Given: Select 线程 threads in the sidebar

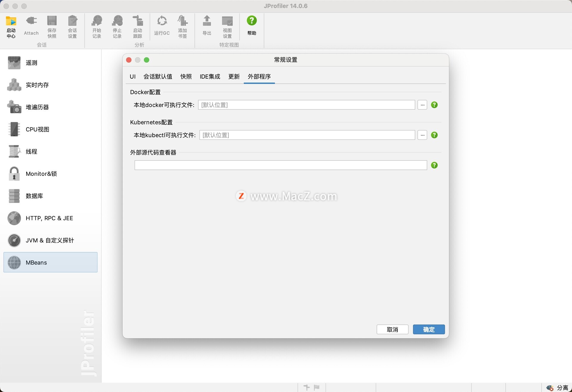Looking at the screenshot, I should 51,152.
